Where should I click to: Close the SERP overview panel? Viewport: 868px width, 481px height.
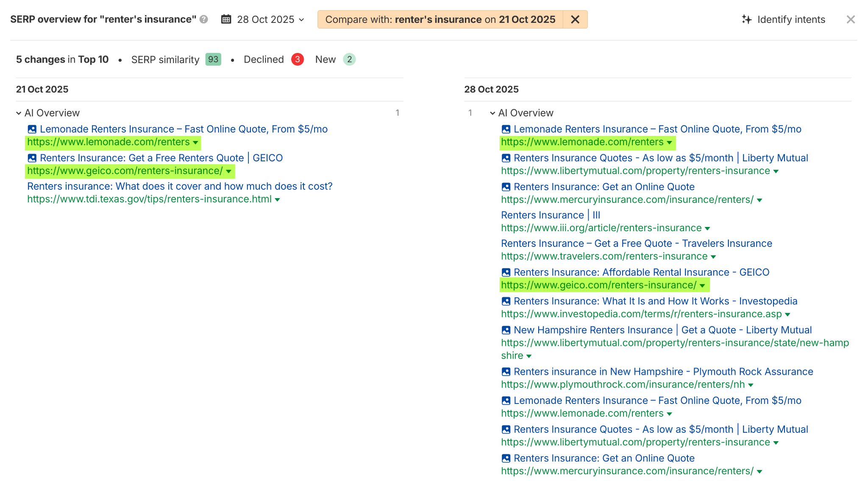(851, 19)
